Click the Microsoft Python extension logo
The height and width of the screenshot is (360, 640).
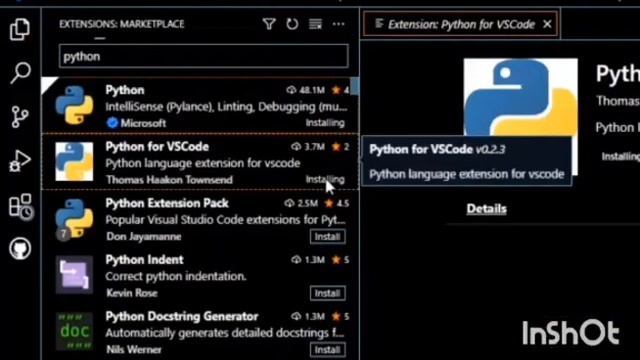(x=74, y=105)
